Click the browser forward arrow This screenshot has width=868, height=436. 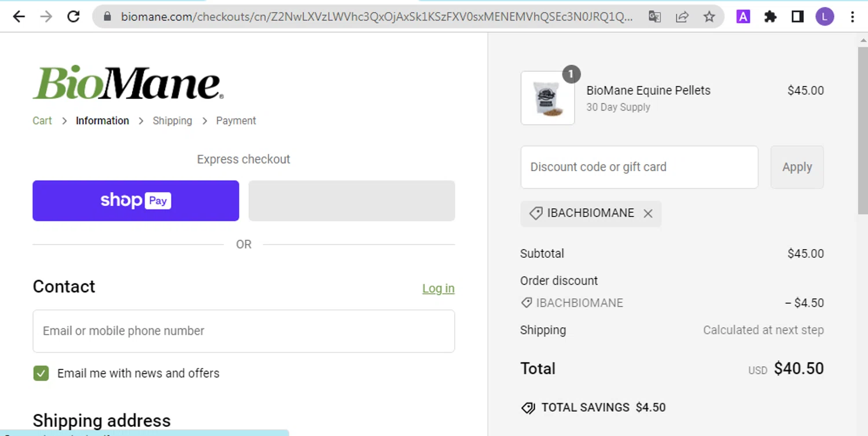point(46,17)
